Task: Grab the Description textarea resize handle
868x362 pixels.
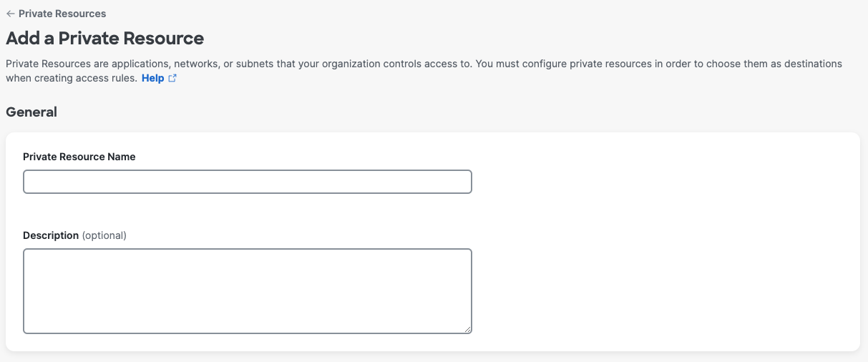Action: [x=468, y=329]
